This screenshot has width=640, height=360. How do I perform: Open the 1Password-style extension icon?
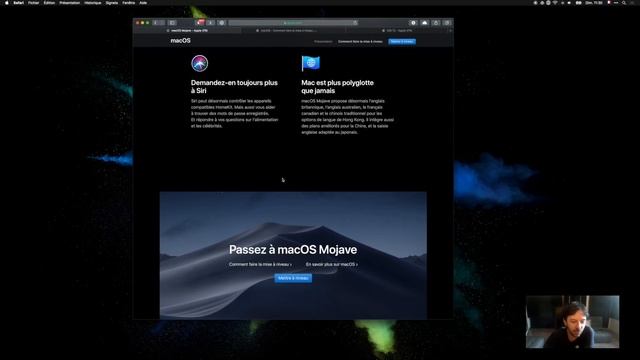[x=413, y=23]
